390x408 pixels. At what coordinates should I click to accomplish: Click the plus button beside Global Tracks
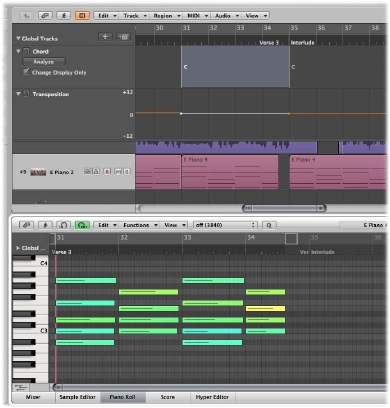[x=105, y=37]
